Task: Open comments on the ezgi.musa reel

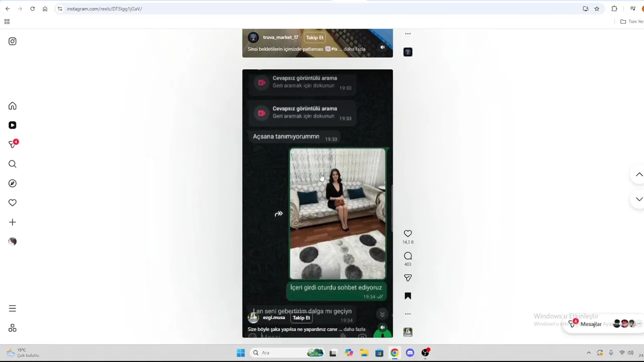Action: (x=408, y=256)
